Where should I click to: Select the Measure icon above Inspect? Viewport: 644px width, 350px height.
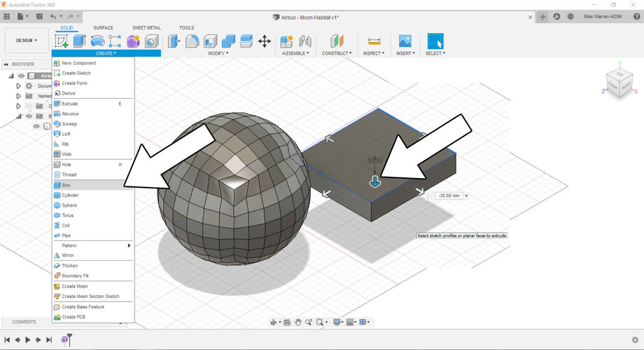(x=375, y=42)
